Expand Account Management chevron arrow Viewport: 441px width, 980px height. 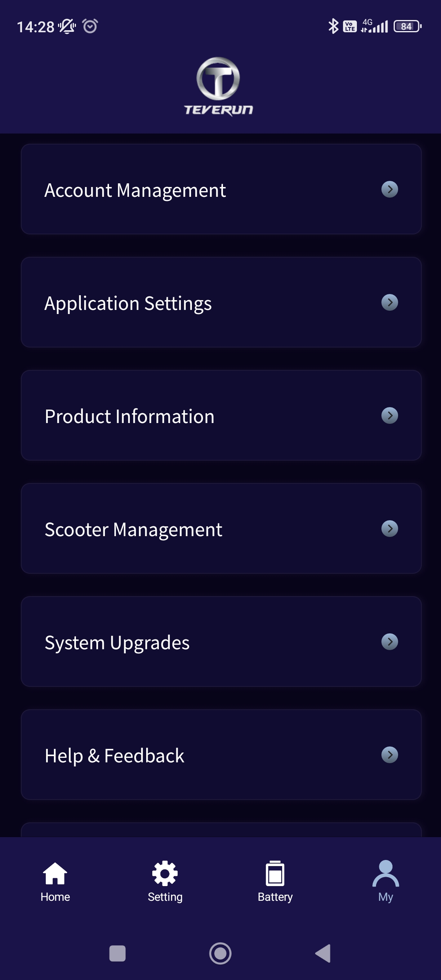tap(390, 189)
